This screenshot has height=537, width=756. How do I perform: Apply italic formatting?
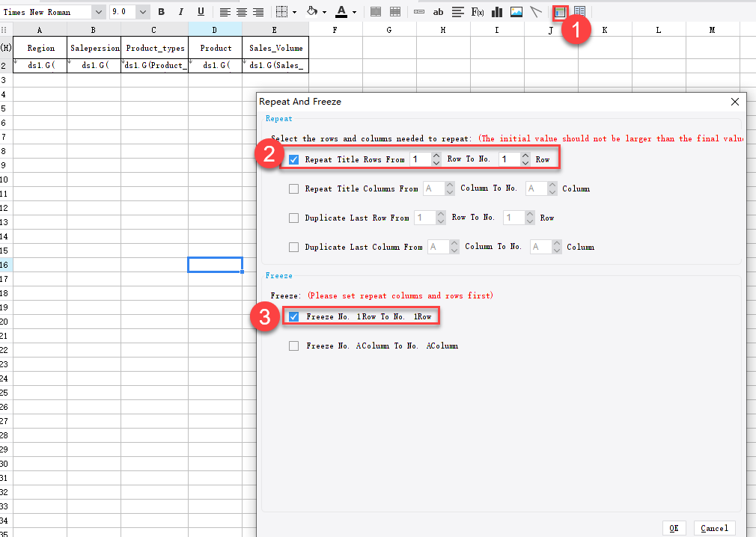point(180,11)
